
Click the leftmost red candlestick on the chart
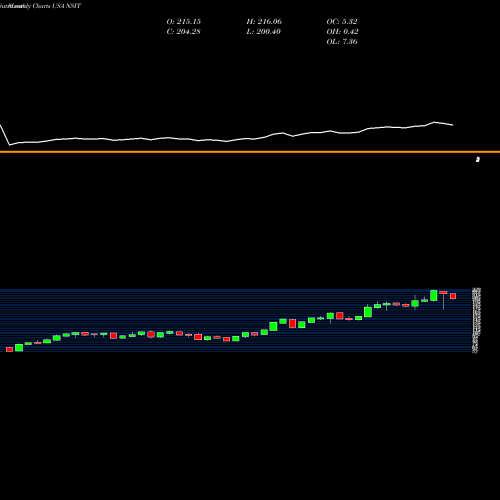coord(9,349)
